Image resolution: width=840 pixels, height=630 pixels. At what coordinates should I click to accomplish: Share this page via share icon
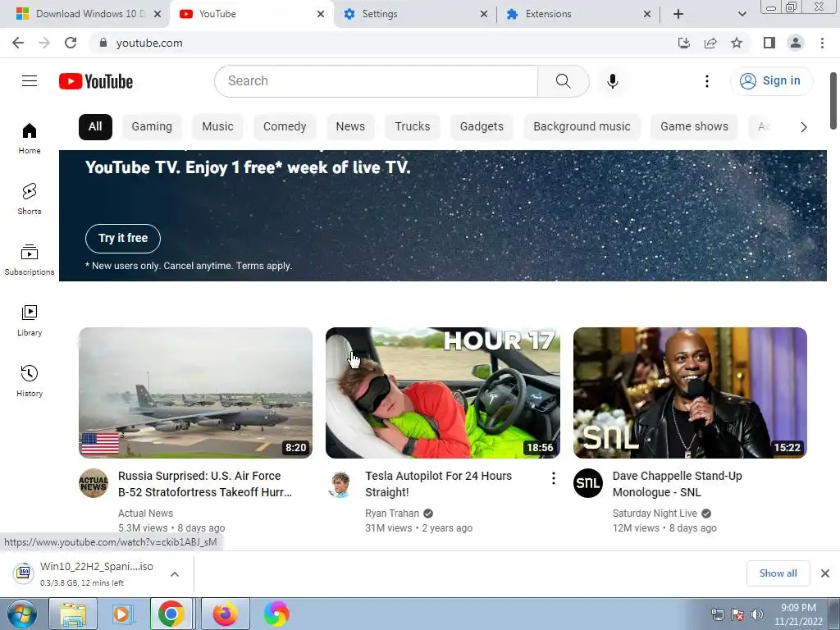(710, 43)
